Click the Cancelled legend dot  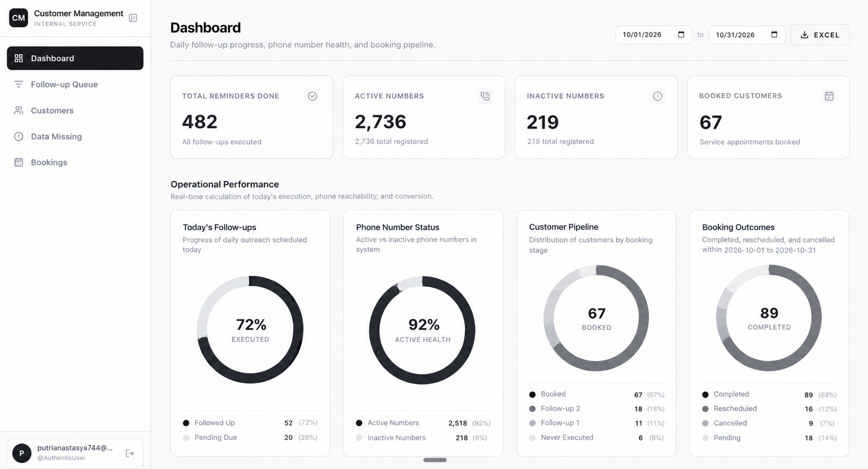[x=705, y=423]
